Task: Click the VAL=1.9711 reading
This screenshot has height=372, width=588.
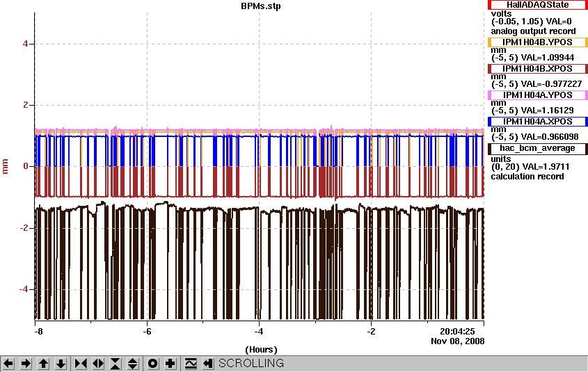Action: pos(546,167)
